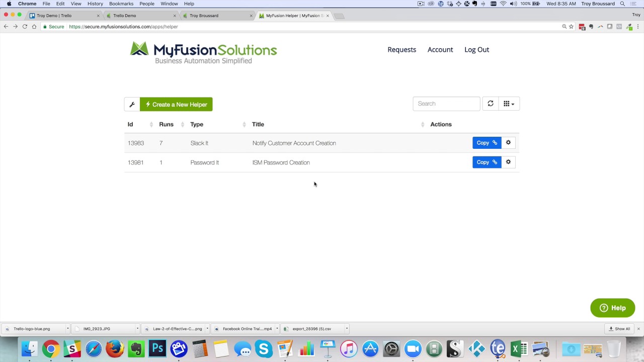Image resolution: width=644 pixels, height=362 pixels.
Task: Open Safari from the Dock
Action: pyautogui.click(x=94, y=349)
